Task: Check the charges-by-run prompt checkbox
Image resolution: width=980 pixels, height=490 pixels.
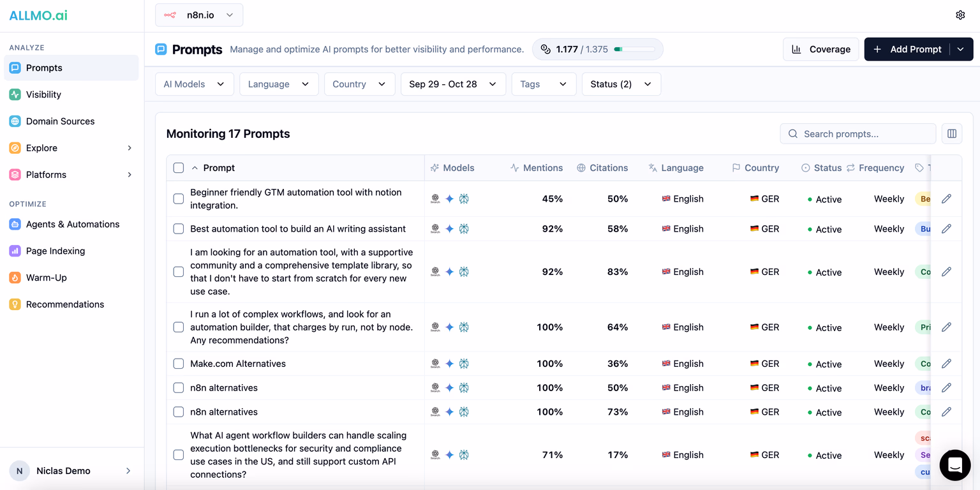Action: tap(179, 327)
